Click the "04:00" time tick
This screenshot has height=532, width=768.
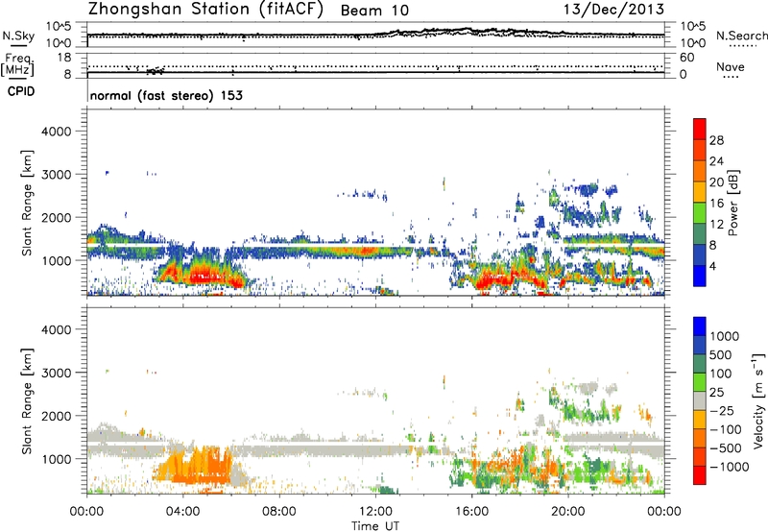coord(182,512)
